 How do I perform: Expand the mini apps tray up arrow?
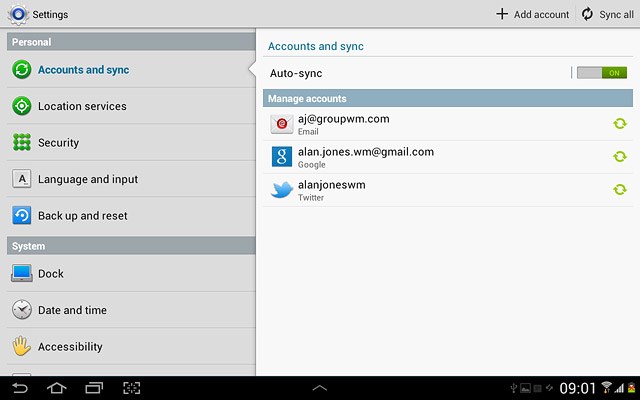[320, 388]
